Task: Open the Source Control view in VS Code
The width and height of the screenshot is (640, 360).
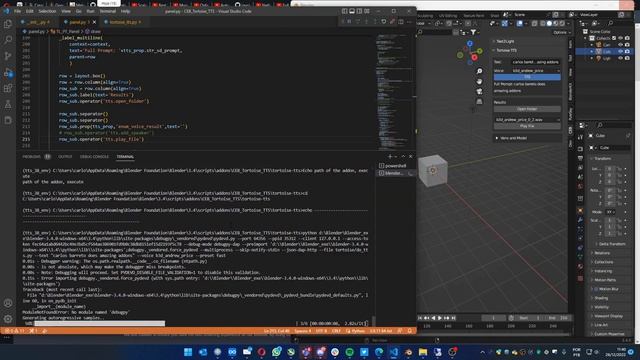Action: tap(8, 56)
